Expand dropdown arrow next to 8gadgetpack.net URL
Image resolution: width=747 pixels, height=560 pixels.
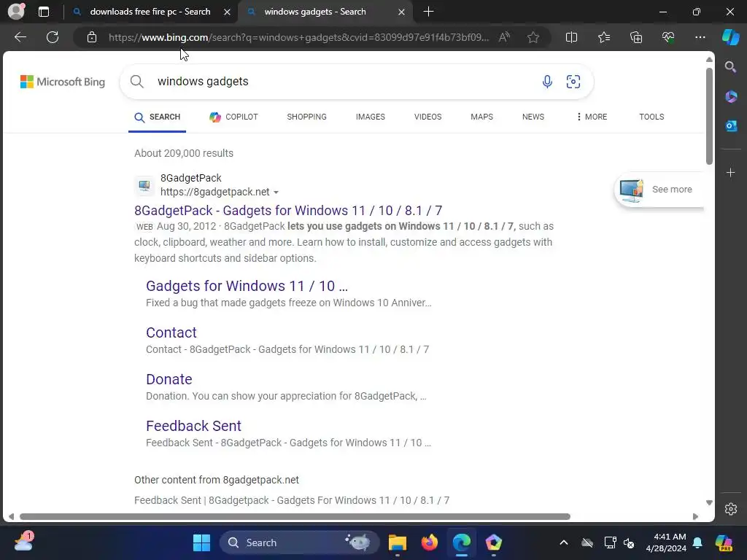tap(276, 192)
